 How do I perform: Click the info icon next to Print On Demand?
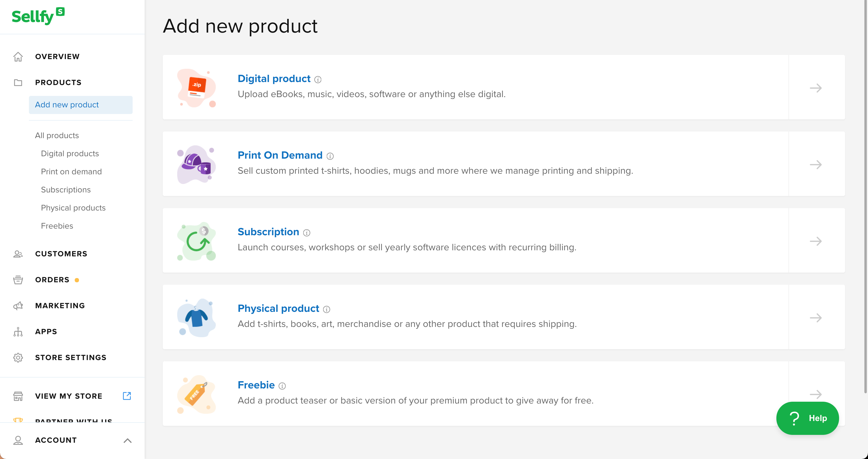pos(330,156)
